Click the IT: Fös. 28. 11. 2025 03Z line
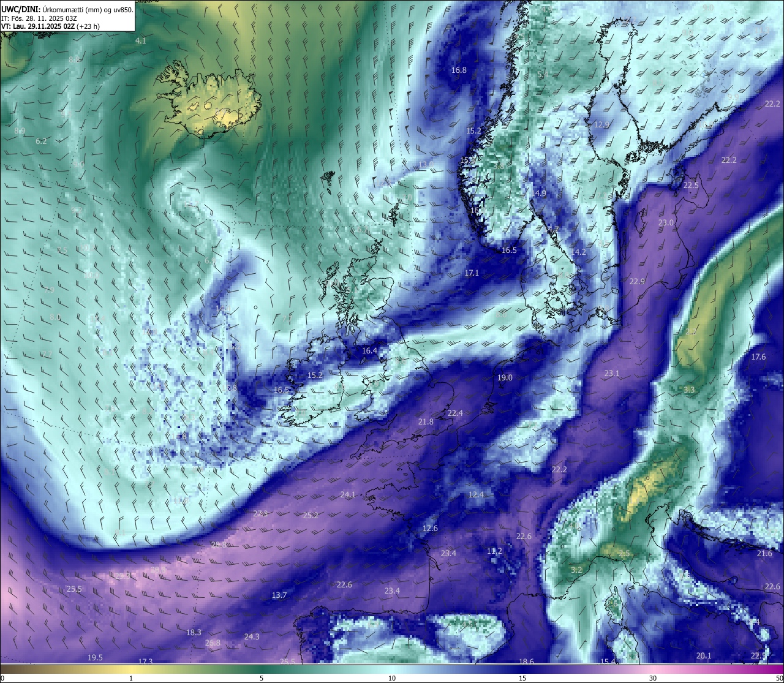 (39, 18)
